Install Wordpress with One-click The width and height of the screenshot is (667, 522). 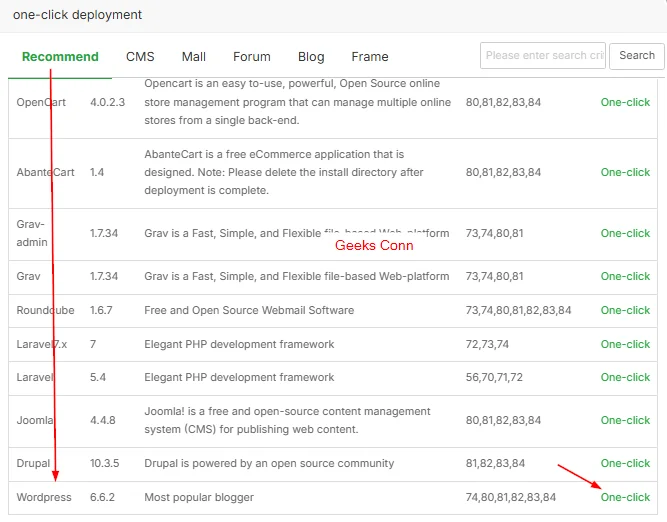[625, 497]
